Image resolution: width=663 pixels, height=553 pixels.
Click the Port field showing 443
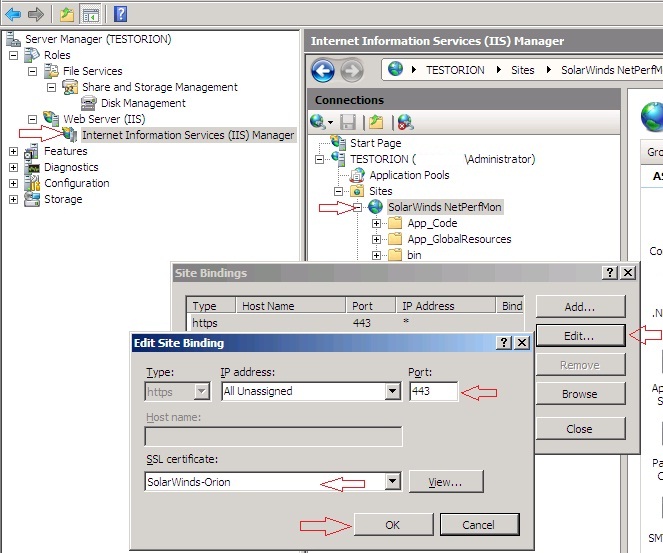coord(433,391)
